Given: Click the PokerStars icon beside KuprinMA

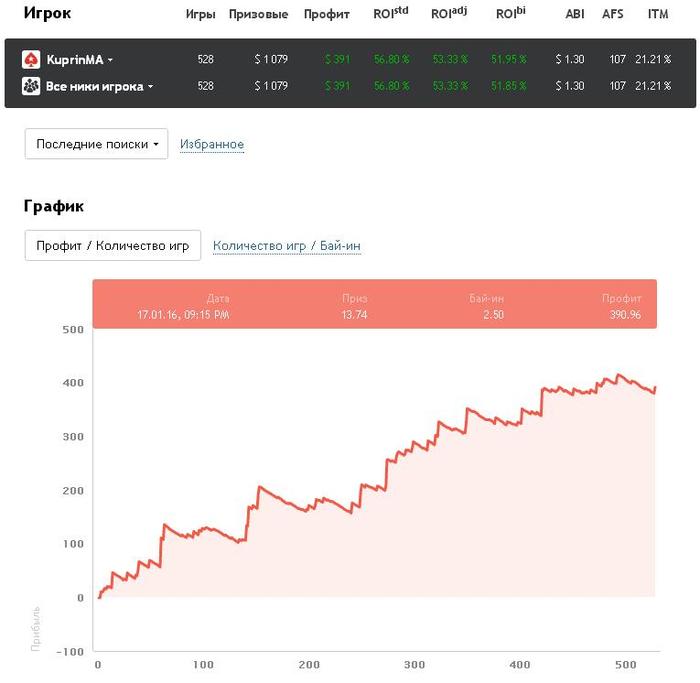Looking at the screenshot, I should coord(31,60).
